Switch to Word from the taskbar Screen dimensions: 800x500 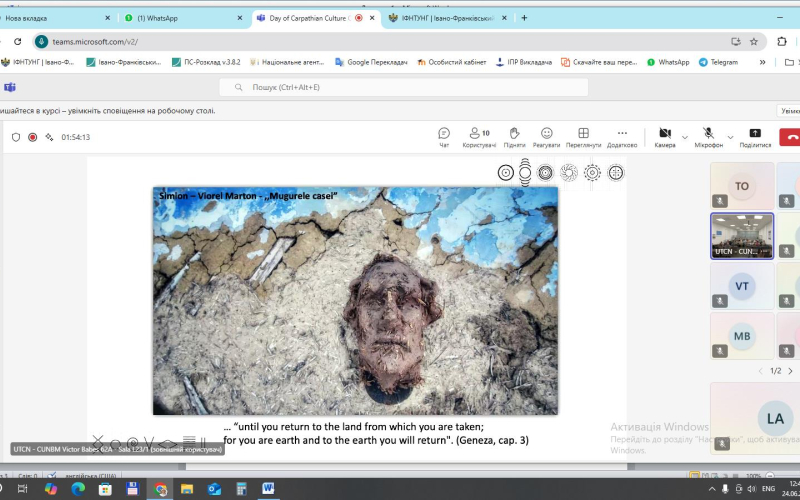click(x=268, y=489)
